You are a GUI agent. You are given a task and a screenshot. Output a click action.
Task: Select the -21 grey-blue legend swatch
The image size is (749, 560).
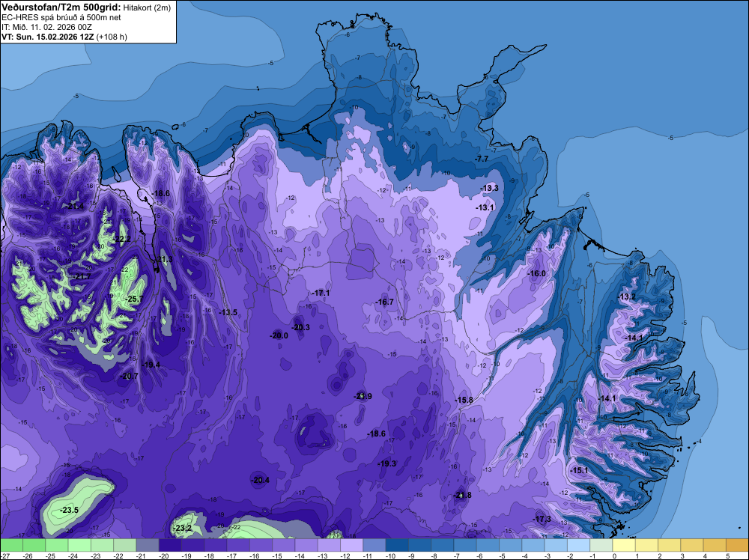point(148,545)
